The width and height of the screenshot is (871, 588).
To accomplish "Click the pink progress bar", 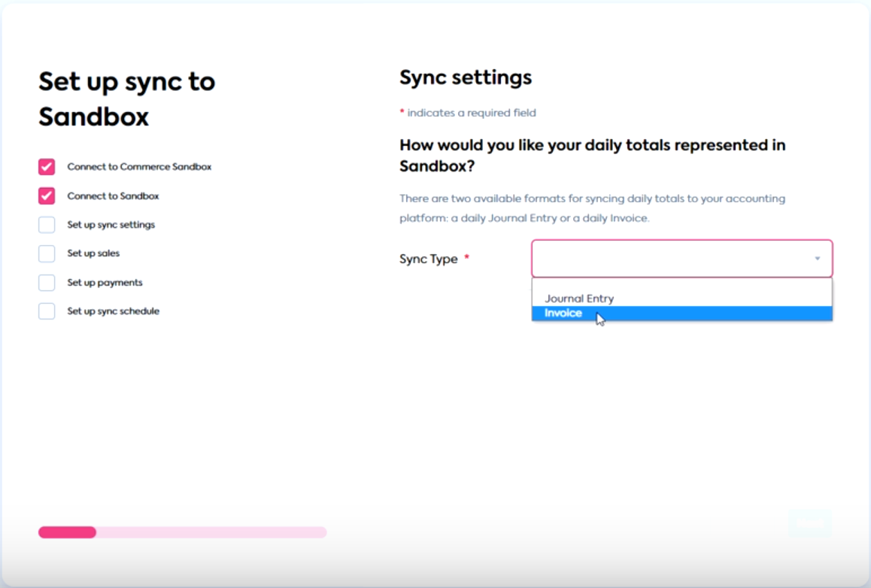I will tap(66, 532).
